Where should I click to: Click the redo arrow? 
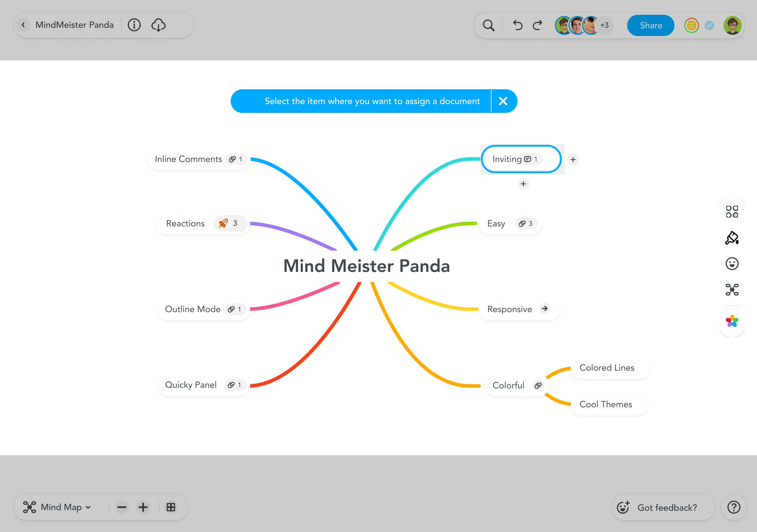[x=537, y=25]
